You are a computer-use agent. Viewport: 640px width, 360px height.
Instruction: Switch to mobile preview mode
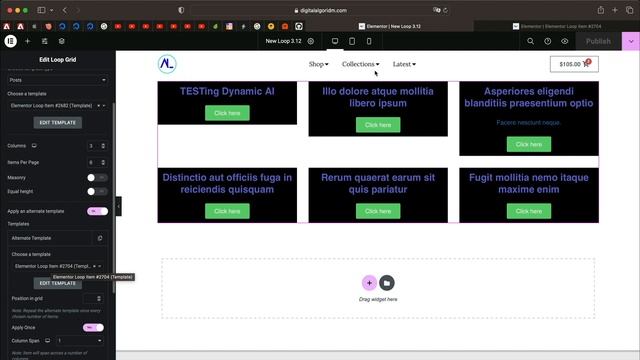[x=369, y=41]
